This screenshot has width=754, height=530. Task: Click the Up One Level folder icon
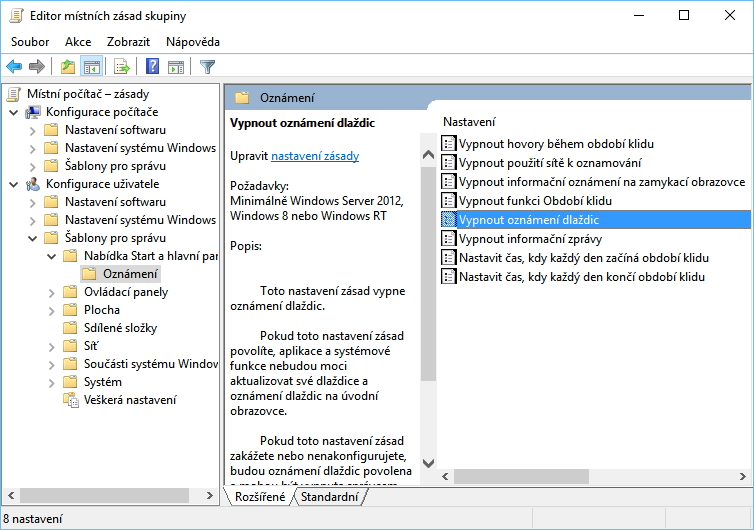coord(67,67)
